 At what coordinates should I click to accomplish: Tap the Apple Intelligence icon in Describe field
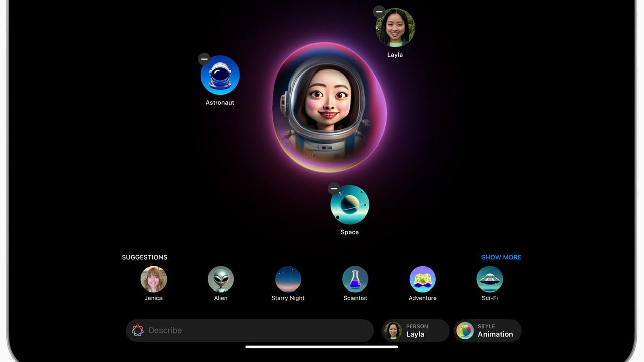(x=138, y=330)
